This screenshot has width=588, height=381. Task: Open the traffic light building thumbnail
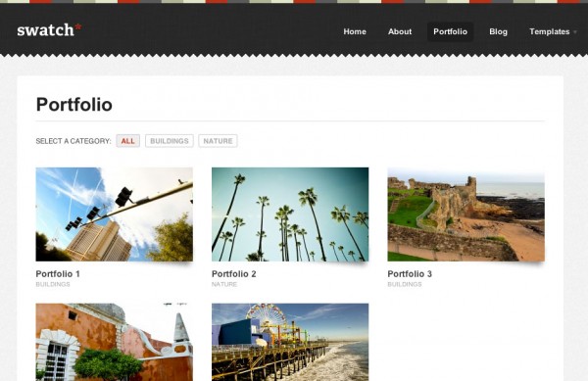click(115, 214)
